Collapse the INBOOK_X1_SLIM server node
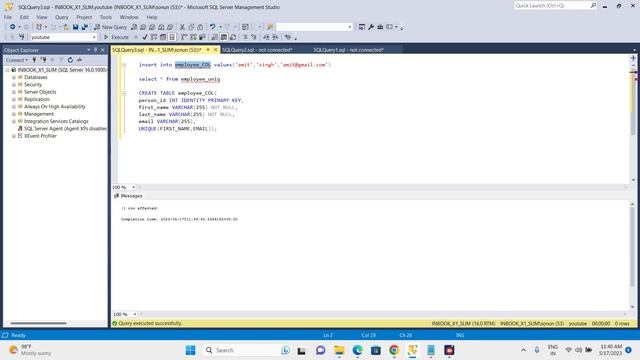Screen dimensions: 640x360 click(7, 70)
